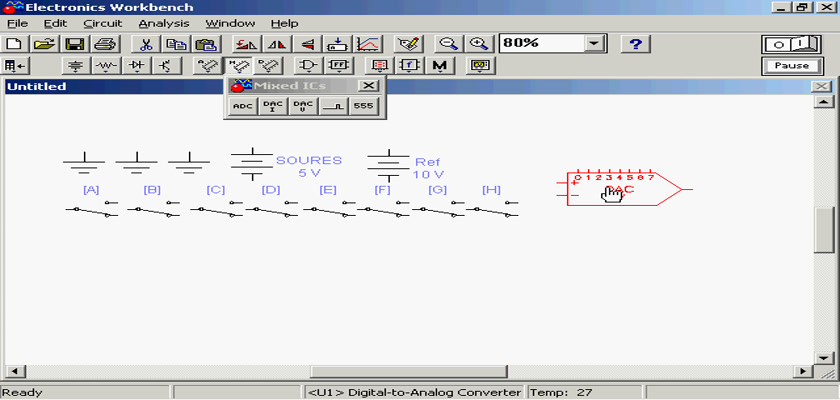Toggle switch [B] on the canvas
Viewport: 840px width, 400px height.
click(153, 209)
